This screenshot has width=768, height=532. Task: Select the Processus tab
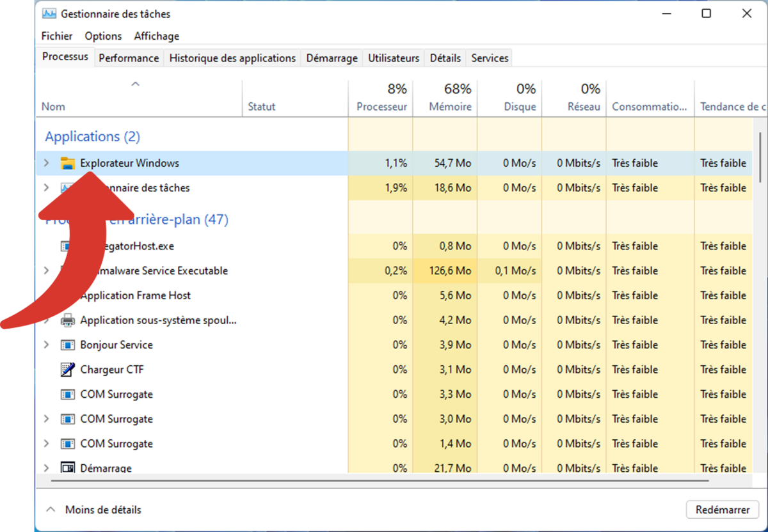point(65,56)
